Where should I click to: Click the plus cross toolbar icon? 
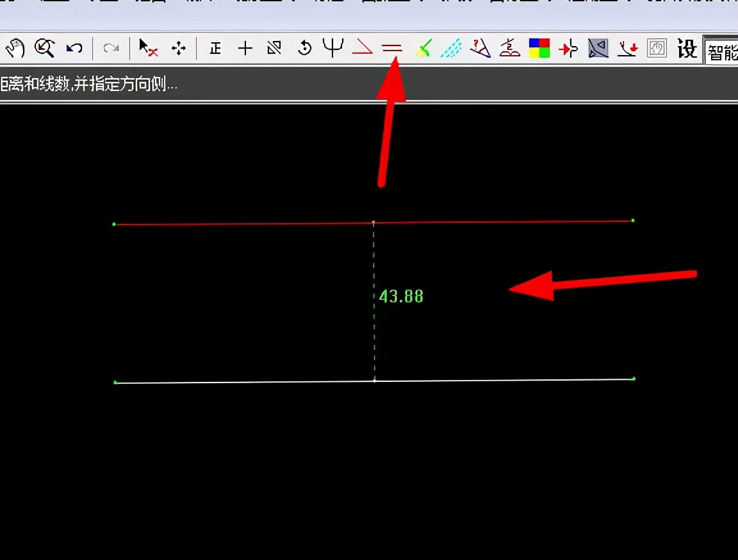coord(245,48)
